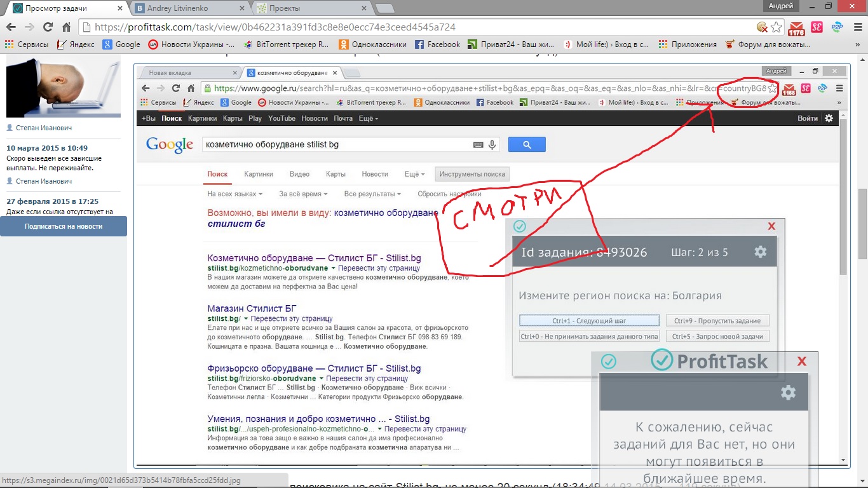This screenshot has height=488, width=868.
Task: Open YouTube in the black Google bar
Action: pos(281,118)
